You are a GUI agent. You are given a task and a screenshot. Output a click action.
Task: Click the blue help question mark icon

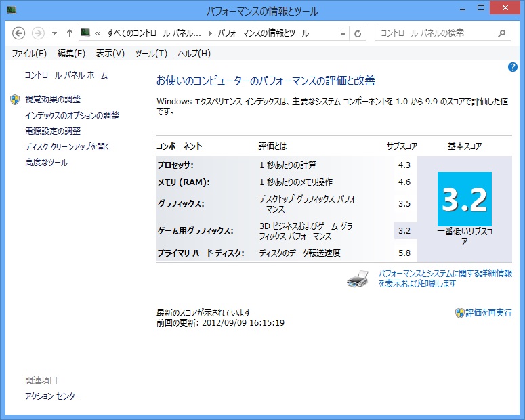(x=513, y=67)
